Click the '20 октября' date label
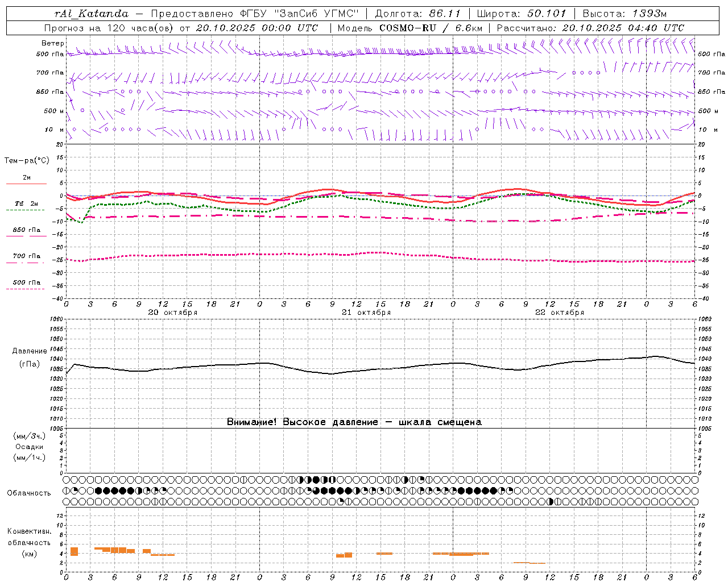 click(x=173, y=312)
